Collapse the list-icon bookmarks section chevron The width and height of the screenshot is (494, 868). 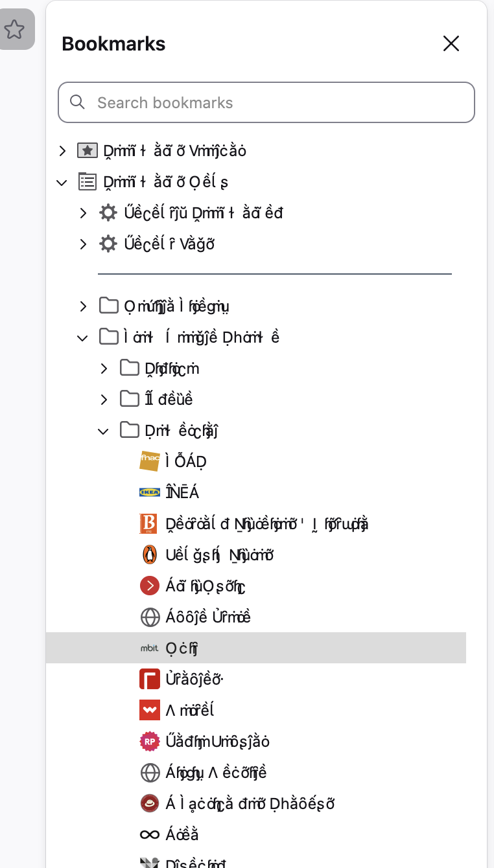click(62, 182)
